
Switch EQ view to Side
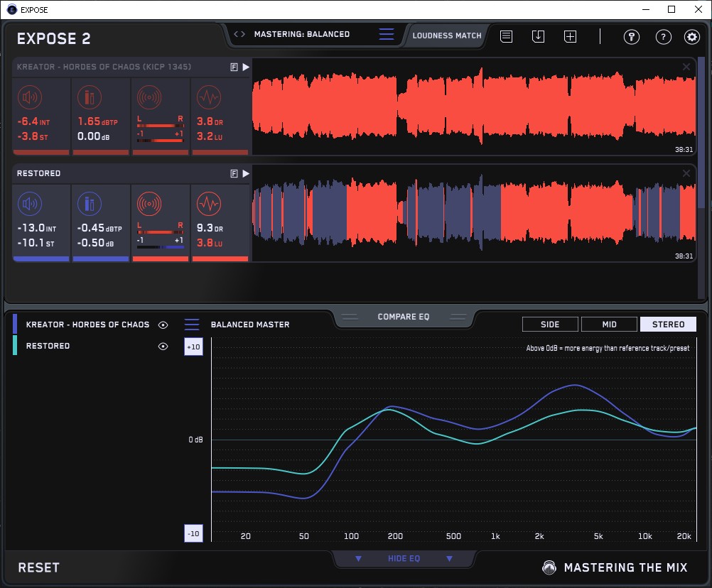[x=550, y=325]
